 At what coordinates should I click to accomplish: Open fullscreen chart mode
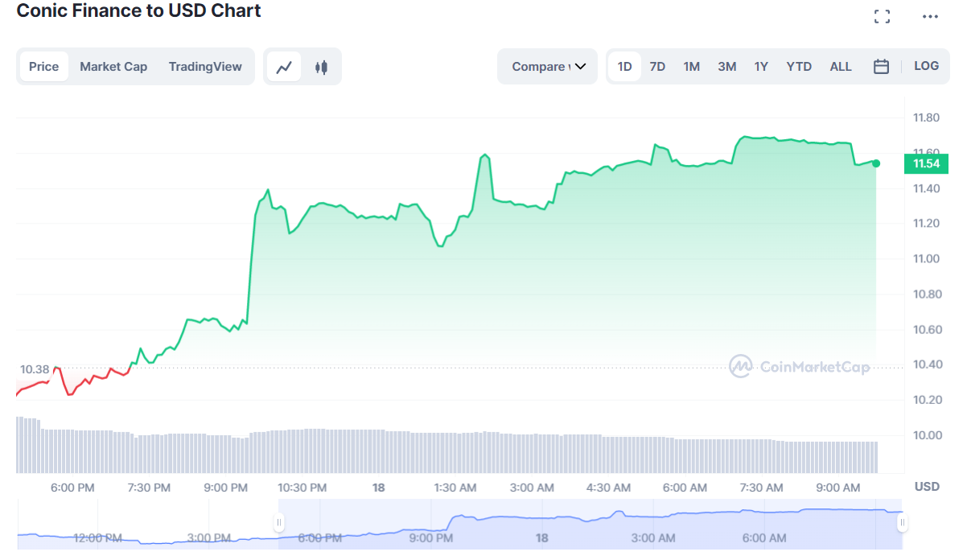883,17
